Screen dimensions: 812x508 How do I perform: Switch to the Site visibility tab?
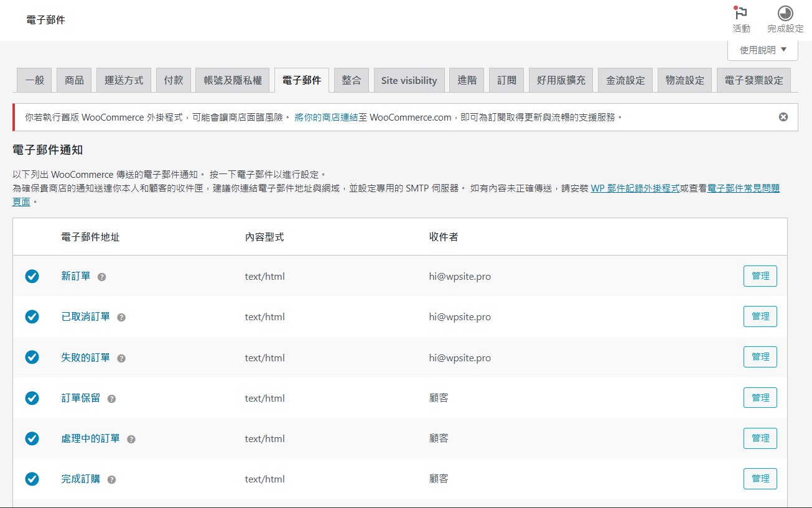pos(409,79)
